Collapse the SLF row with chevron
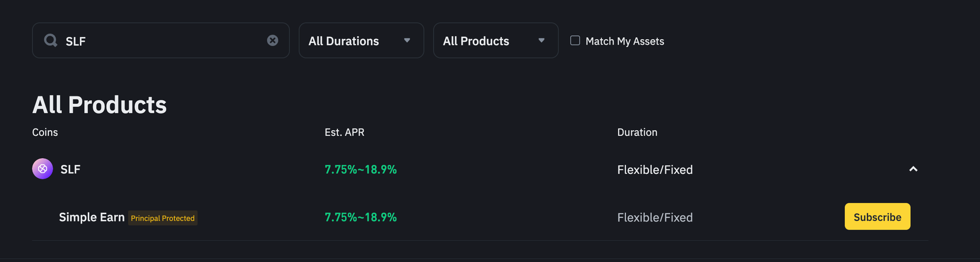This screenshot has width=980, height=262. [913, 169]
